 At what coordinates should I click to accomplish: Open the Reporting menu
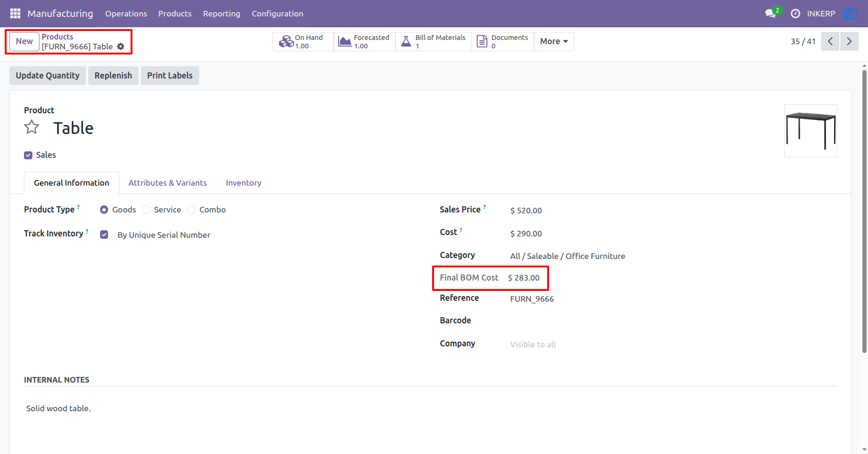coord(222,14)
